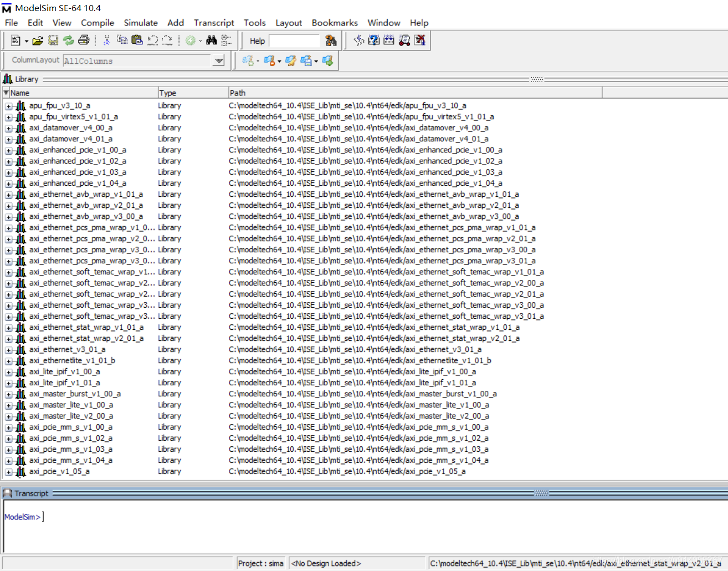
Task: Select the axi_master_lite_v2_00_a library row
Action: coord(71,416)
